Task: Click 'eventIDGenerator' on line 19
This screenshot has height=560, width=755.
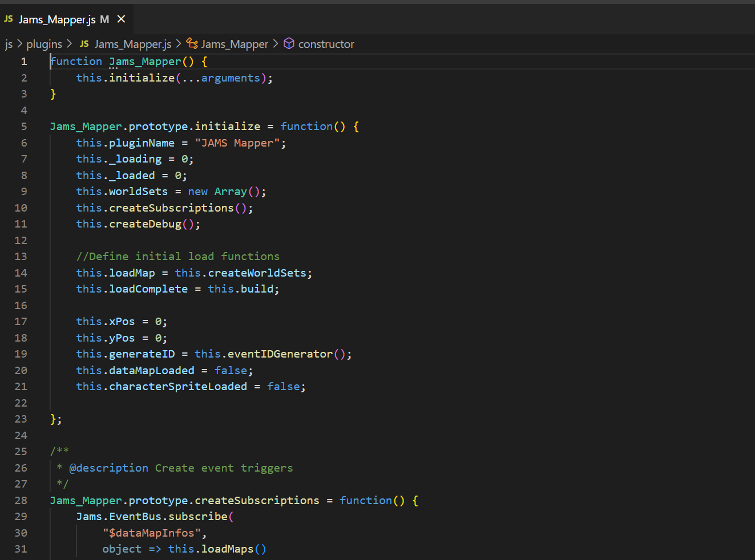Action: (x=280, y=354)
